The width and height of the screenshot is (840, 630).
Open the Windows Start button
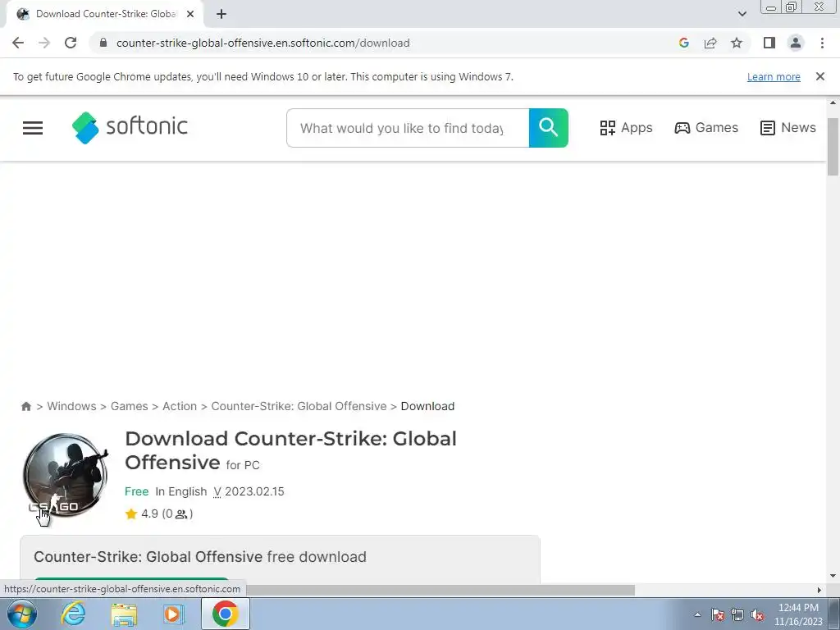(22, 614)
